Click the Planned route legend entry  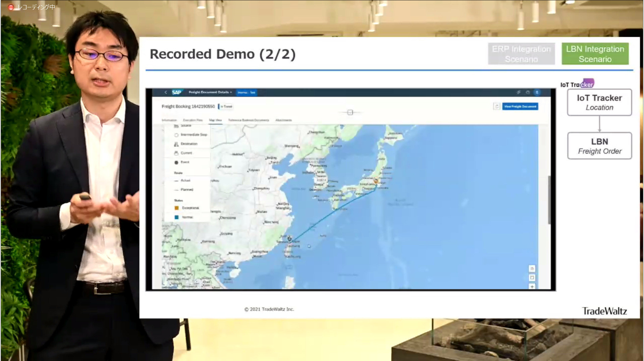click(184, 190)
